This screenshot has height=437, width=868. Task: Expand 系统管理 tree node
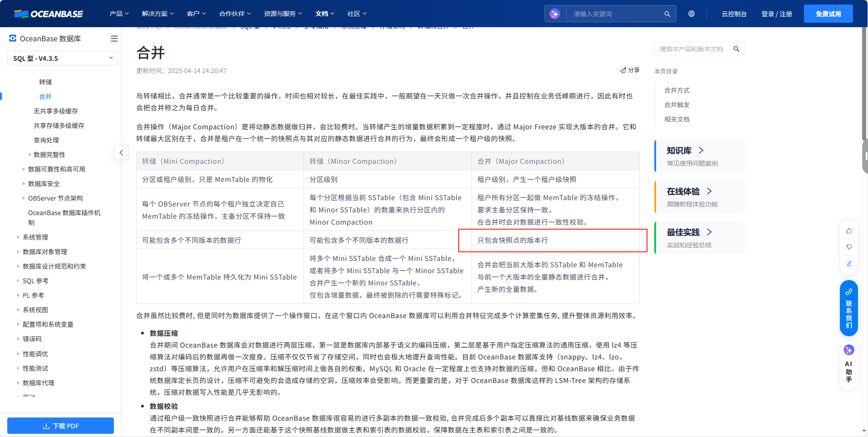pyautogui.click(x=18, y=237)
